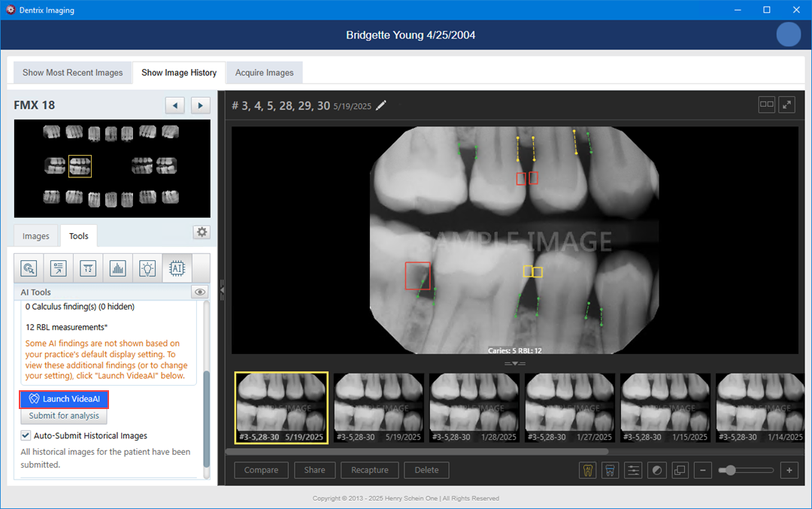Click the Compare button
Screen dimensions: 812x509
point(261,470)
